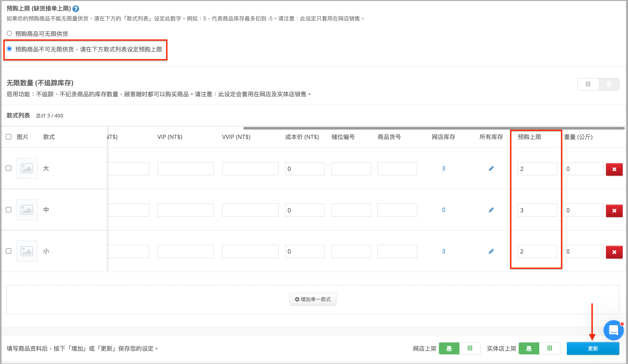Viewport: 628px width, 364px height.
Task: Click the 预购上限 input in the 中 row
Action: [537, 210]
